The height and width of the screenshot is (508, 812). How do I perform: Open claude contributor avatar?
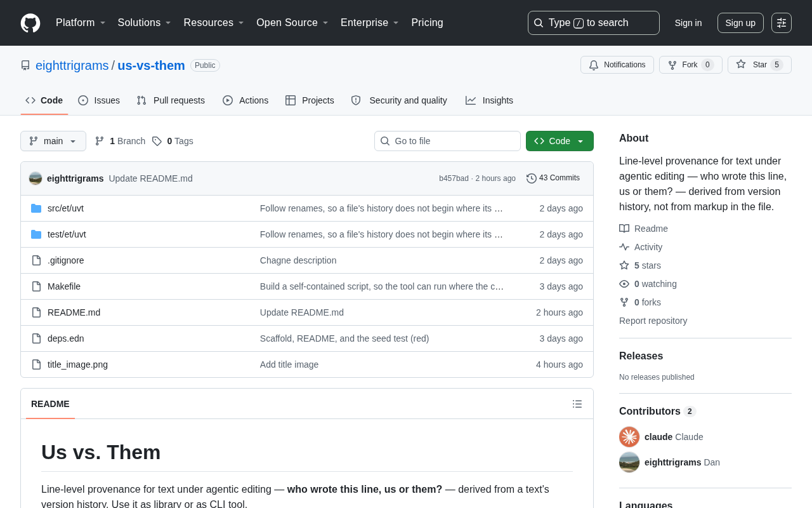pos(629,437)
